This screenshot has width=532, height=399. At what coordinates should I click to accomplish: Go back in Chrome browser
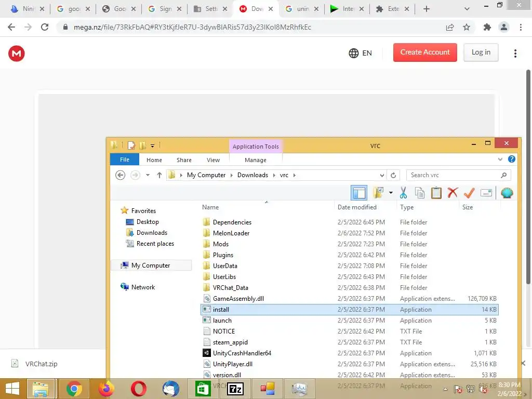tap(11, 27)
